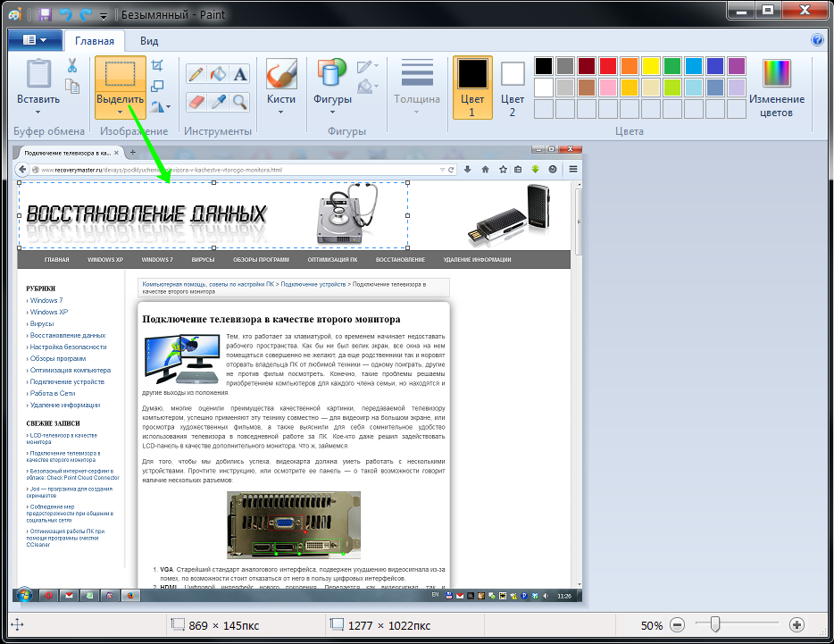The width and height of the screenshot is (834, 644).
Task: Click the Crop icon
Action: [157, 65]
